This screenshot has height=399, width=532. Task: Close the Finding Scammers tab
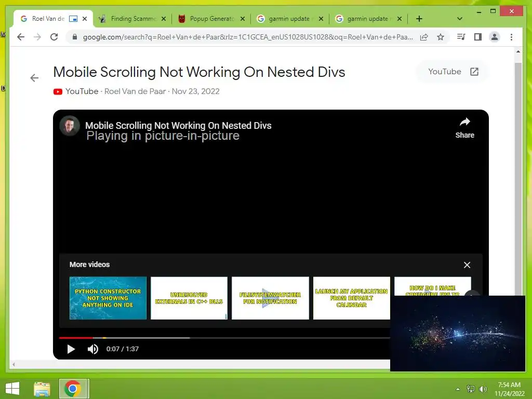(164, 19)
